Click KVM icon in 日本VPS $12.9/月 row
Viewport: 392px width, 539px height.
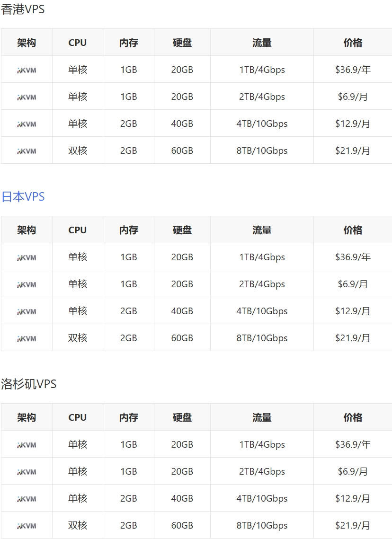27,311
